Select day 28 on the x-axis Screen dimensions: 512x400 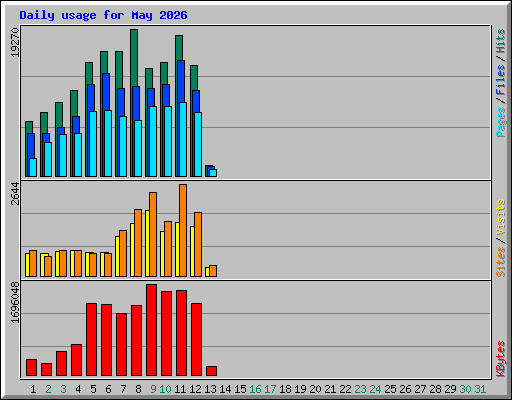point(435,389)
